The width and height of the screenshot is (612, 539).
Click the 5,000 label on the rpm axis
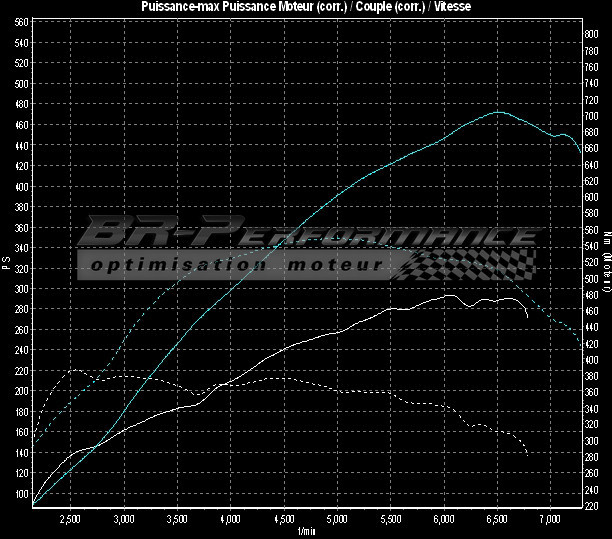click(x=337, y=521)
